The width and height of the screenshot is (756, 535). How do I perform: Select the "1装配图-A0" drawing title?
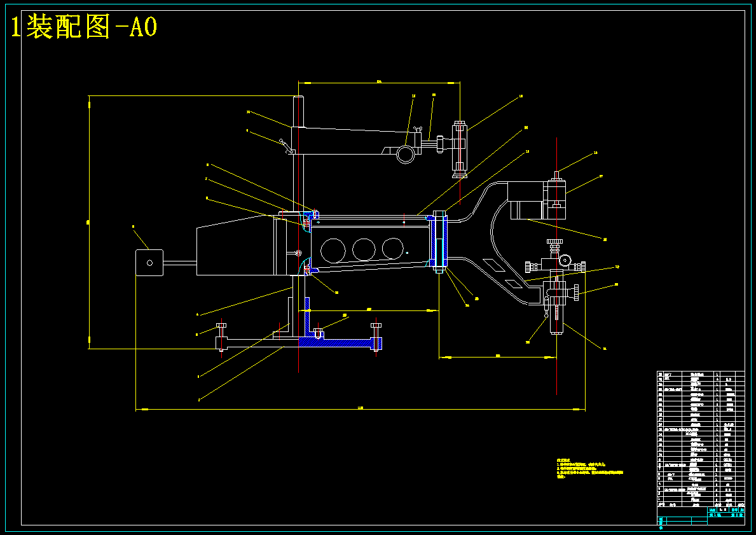click(x=85, y=27)
